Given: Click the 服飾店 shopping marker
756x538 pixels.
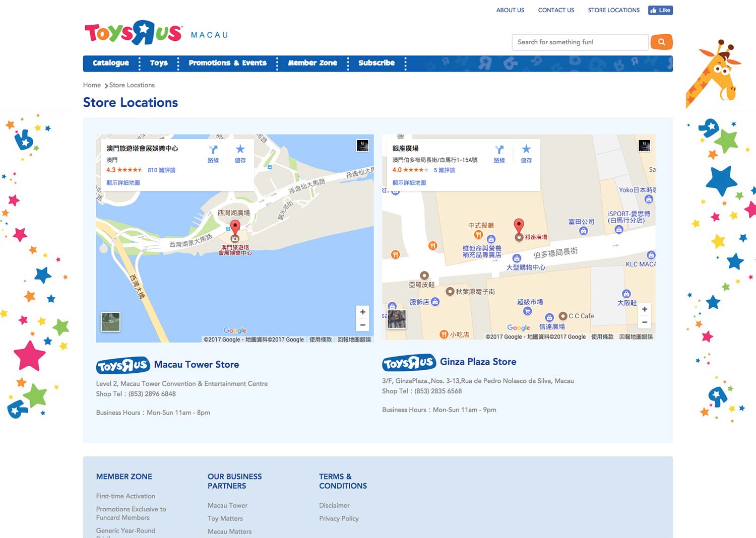Looking at the screenshot, I should 435,301.
